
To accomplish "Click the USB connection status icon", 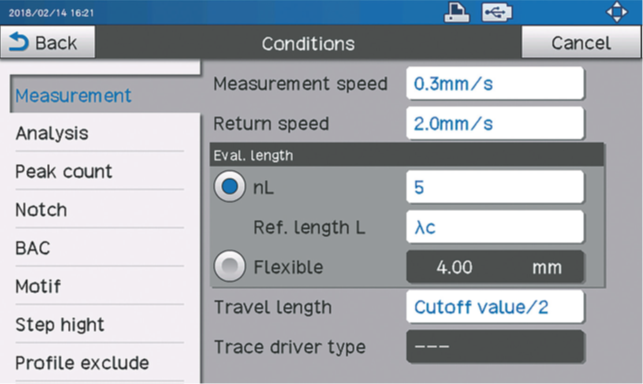I will coord(497,12).
